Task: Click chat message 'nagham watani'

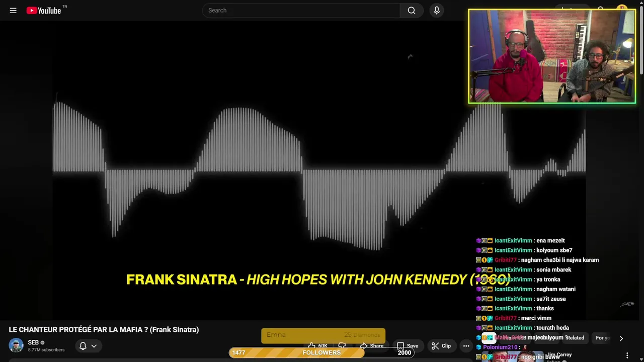Action: click(x=556, y=289)
